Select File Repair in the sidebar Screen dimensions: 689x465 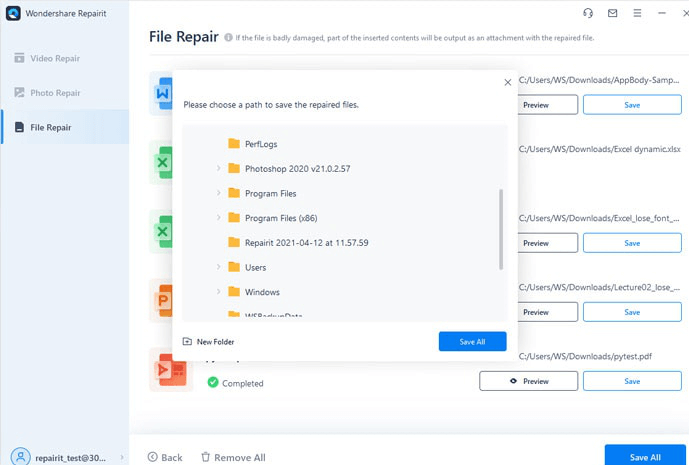tap(65, 127)
